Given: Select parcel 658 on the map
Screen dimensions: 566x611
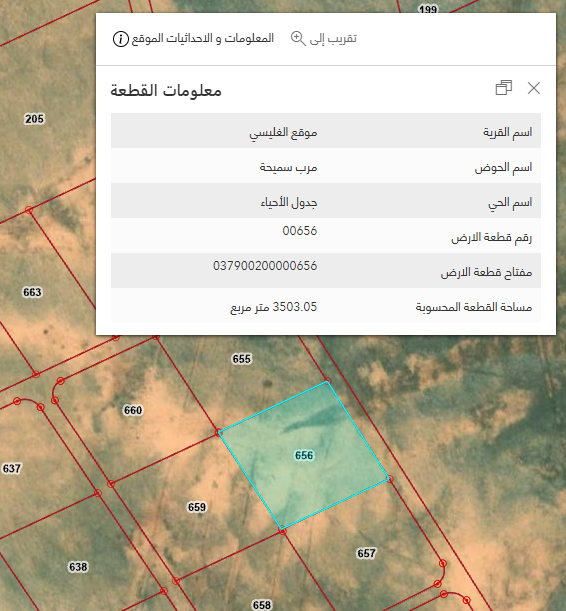Looking at the screenshot, I should pyautogui.click(x=262, y=605).
